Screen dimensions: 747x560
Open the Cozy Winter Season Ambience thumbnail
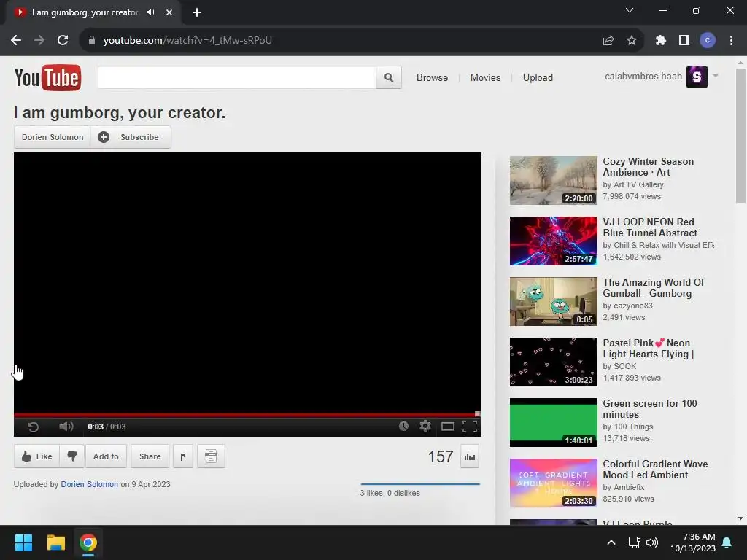553,181
